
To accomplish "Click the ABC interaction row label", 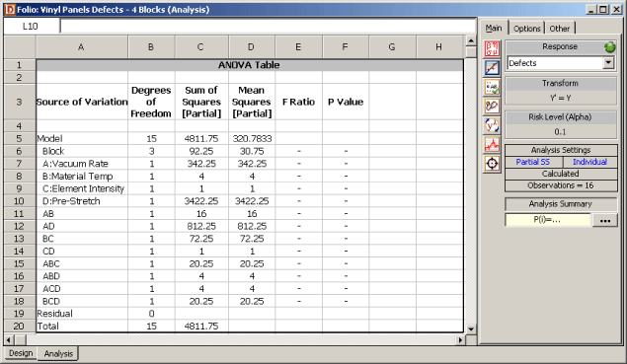I will coord(51,264).
